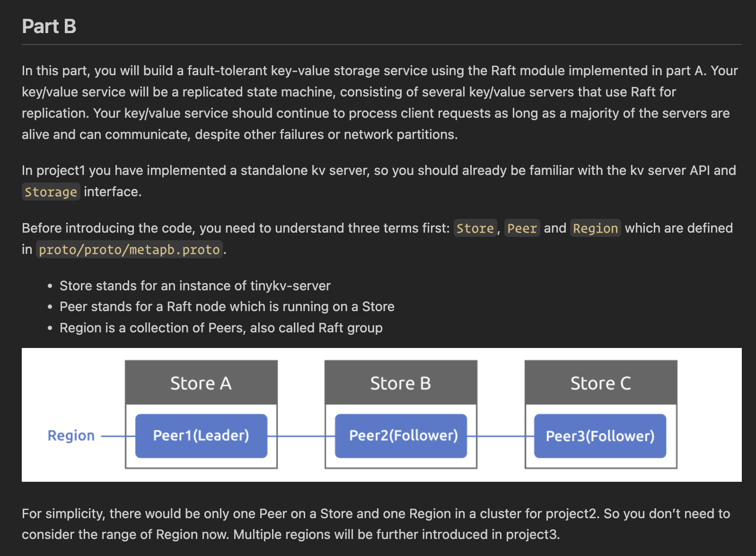Click the Peer3(Follower) box
This screenshot has height=556, width=756.
[600, 435]
